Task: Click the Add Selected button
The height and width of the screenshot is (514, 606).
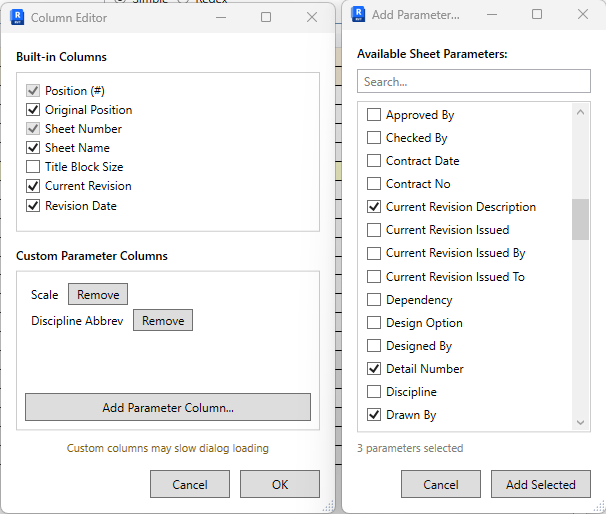Action: point(540,484)
